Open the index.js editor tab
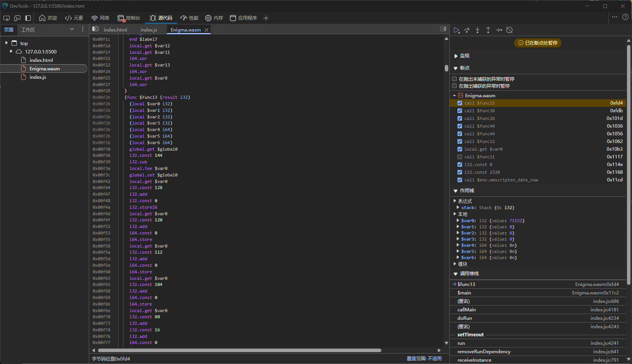 coord(149,30)
